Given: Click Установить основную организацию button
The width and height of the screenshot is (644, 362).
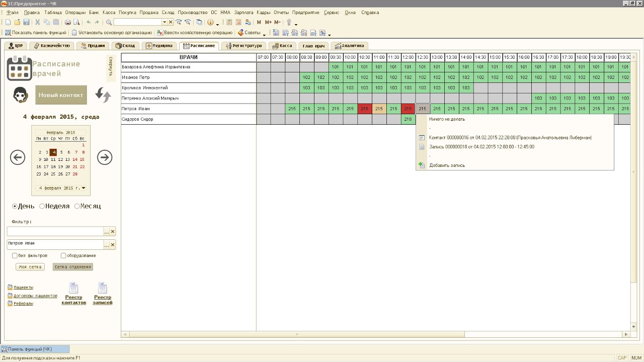Looking at the screenshot, I should click(112, 33).
